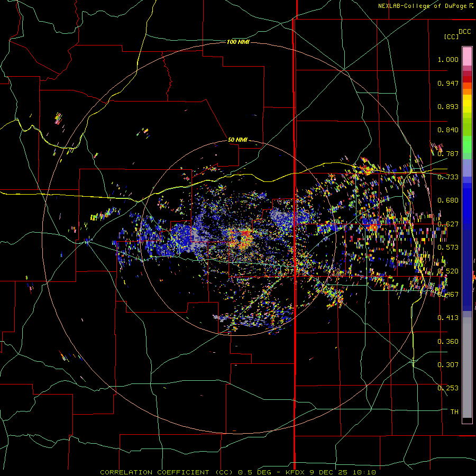
Task: Click the 1.000 value on the scale
Action: tap(448, 59)
